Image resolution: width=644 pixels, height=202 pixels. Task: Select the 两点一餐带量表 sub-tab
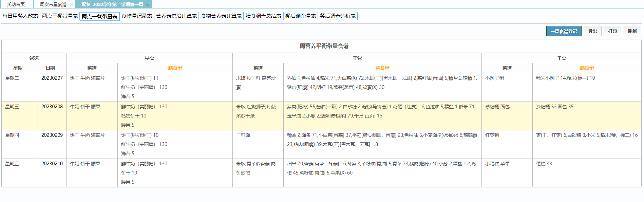99,16
